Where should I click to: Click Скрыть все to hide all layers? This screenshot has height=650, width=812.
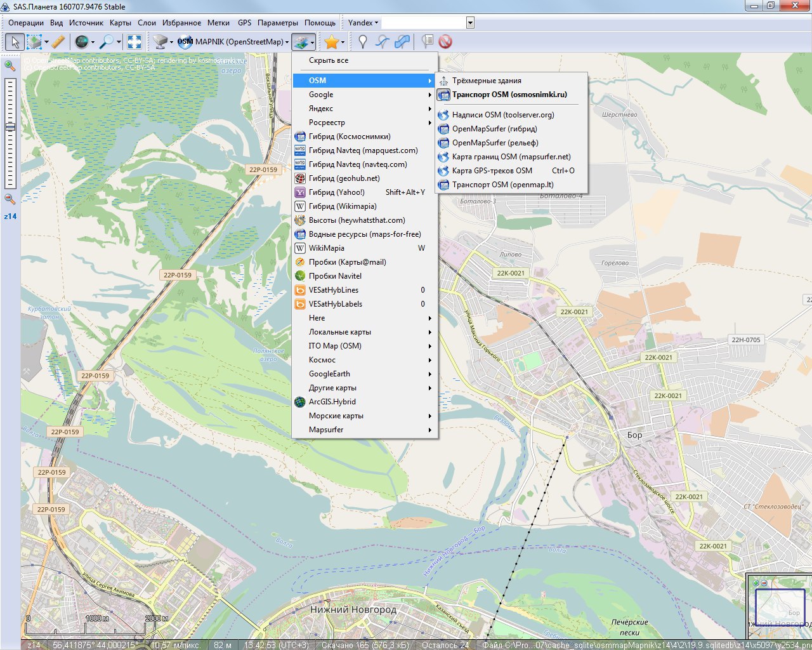[x=365, y=60]
